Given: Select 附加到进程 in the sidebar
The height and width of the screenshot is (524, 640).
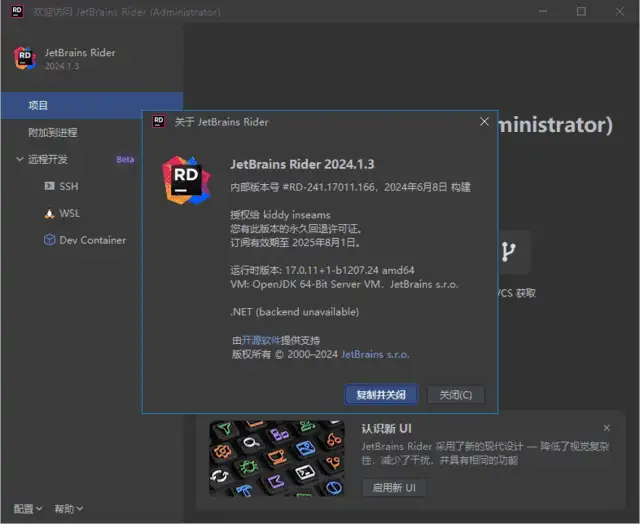Looking at the screenshot, I should point(52,132).
